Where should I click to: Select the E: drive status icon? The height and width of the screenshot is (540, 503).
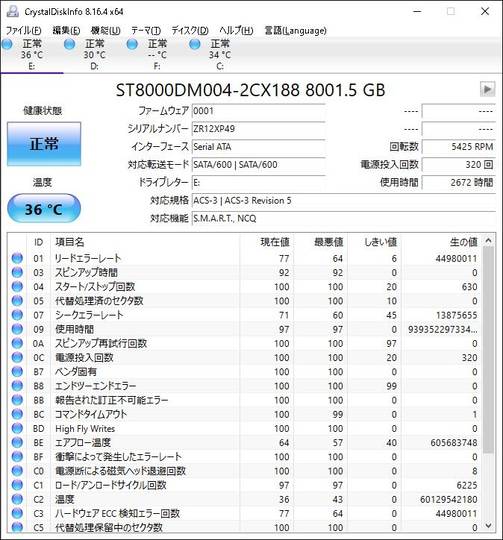7,44
